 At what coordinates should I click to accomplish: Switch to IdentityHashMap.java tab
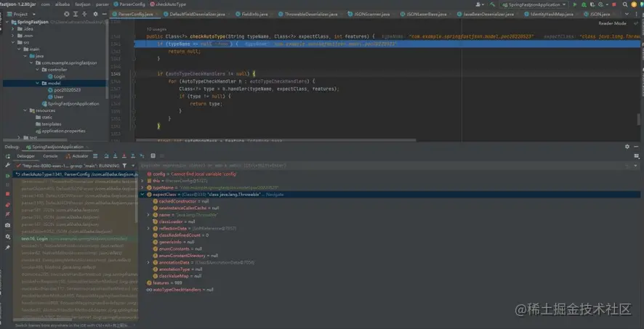(x=551, y=14)
